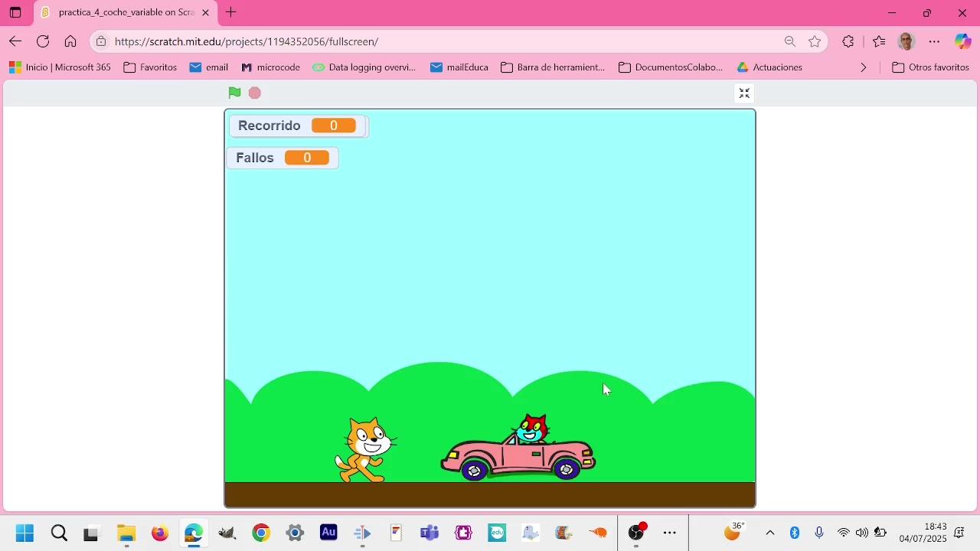
Task: Reload the Scratch page
Action: [x=43, y=41]
